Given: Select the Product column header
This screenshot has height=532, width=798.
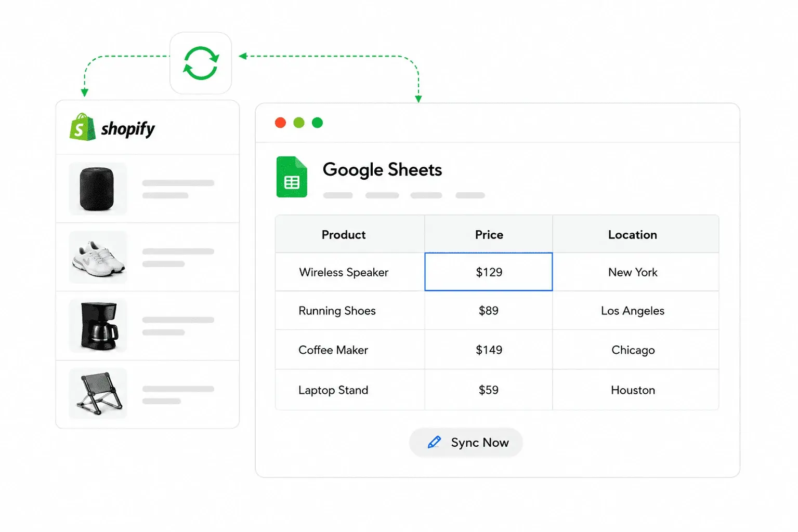Looking at the screenshot, I should click(x=350, y=234).
